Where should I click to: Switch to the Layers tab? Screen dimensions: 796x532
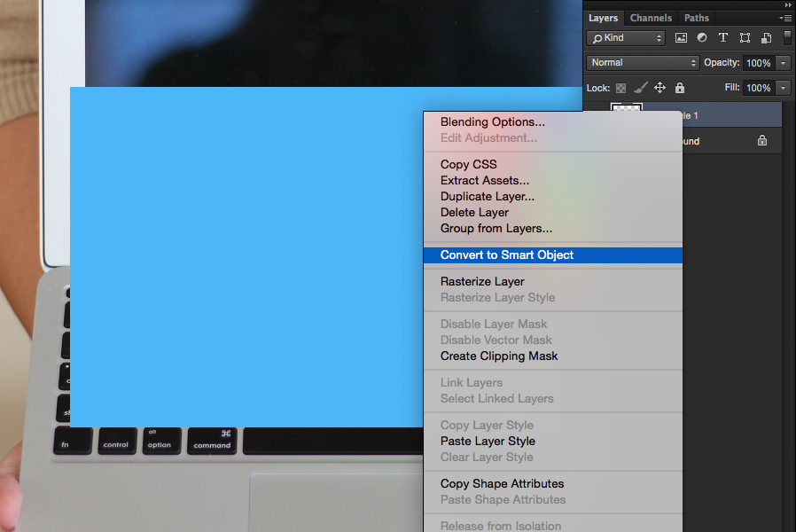click(x=603, y=18)
